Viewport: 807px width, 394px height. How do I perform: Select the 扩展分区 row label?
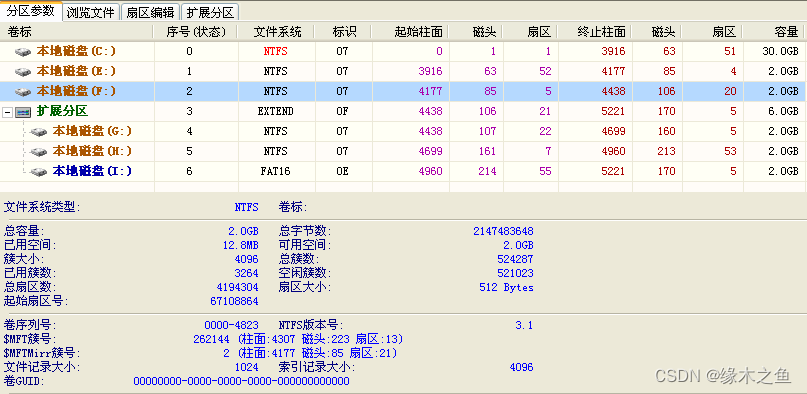(63, 111)
